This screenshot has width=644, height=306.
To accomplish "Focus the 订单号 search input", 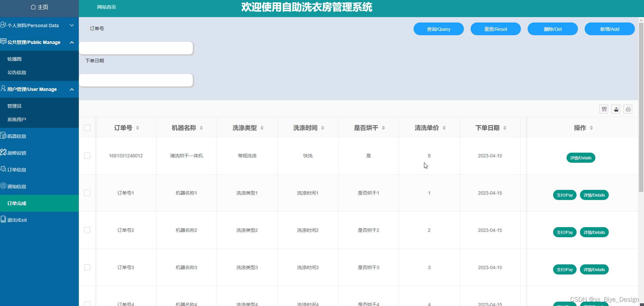I will pyautogui.click(x=136, y=48).
